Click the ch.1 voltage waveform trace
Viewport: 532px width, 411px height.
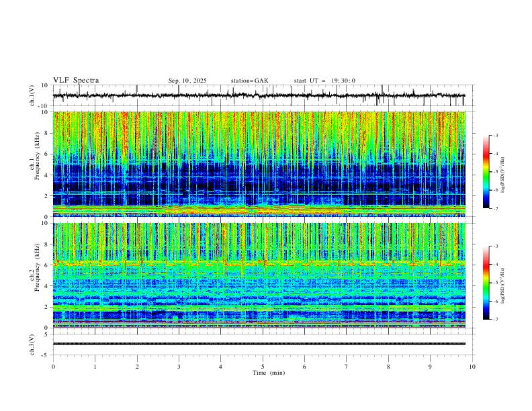(x=259, y=95)
